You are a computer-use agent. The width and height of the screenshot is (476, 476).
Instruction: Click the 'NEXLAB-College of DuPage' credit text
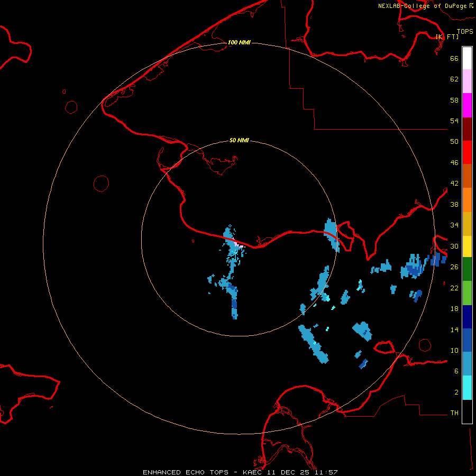pos(422,6)
